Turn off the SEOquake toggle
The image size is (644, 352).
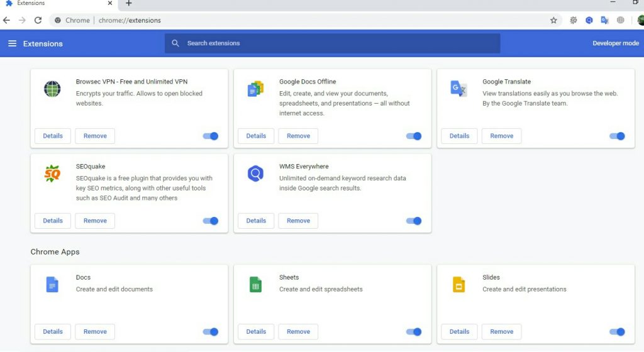tap(210, 221)
